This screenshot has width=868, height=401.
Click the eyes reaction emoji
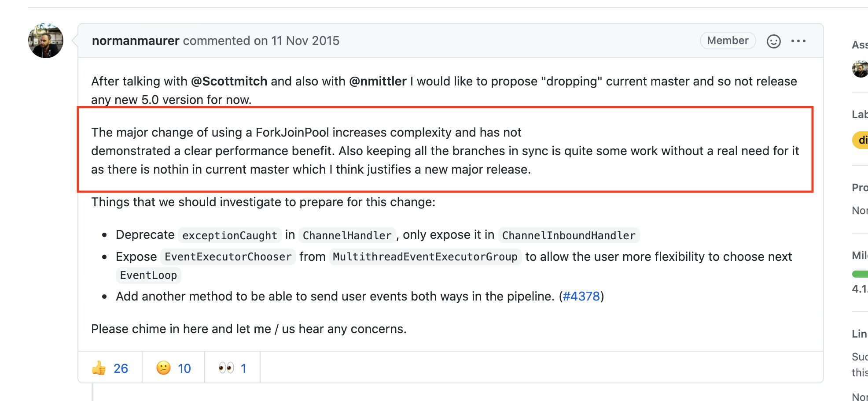(226, 368)
